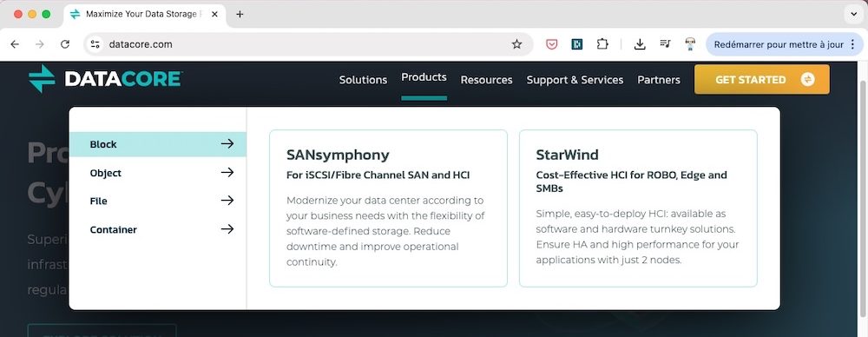The height and width of the screenshot is (337, 868).
Task: Select the Block category
Action: [158, 144]
